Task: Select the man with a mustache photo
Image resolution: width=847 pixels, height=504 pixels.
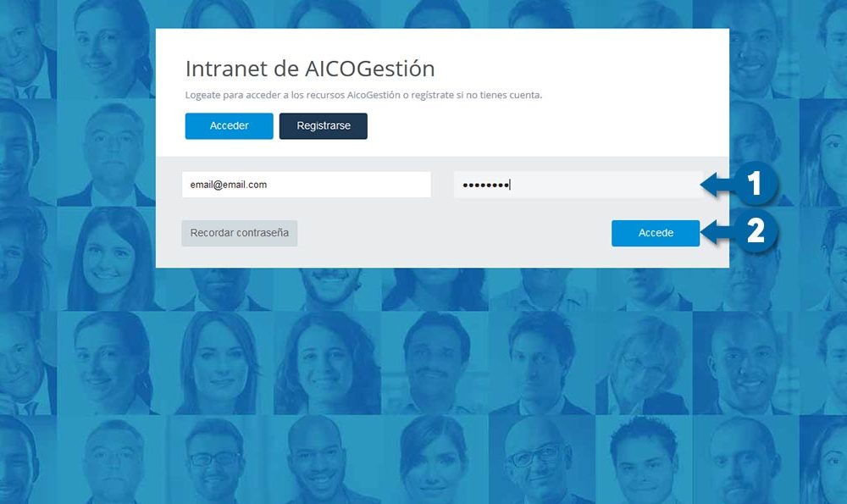Action: (x=434, y=363)
